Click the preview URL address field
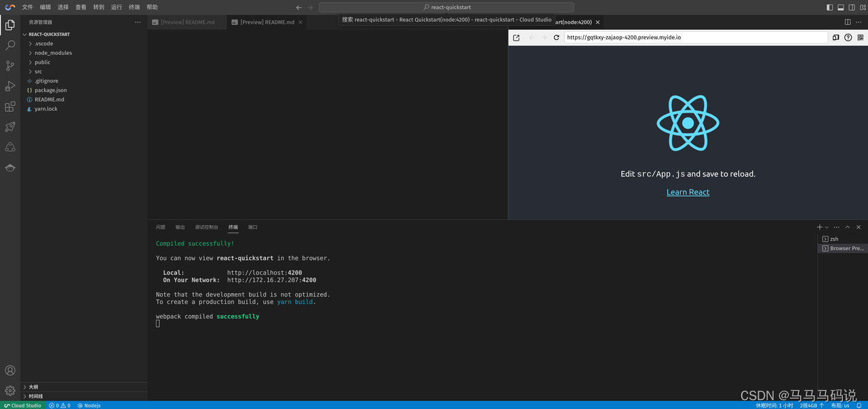Viewport: 868px width, 409px height. (696, 38)
